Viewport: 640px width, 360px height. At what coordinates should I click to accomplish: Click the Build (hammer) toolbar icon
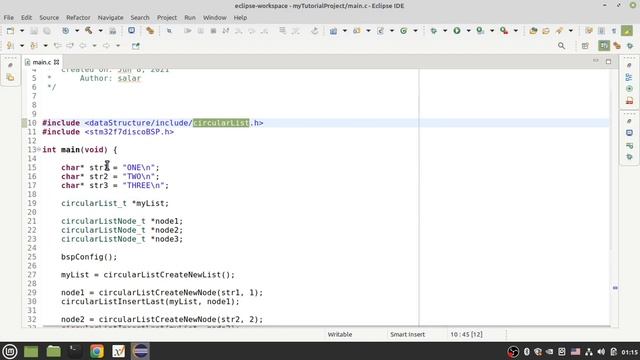pos(89,31)
